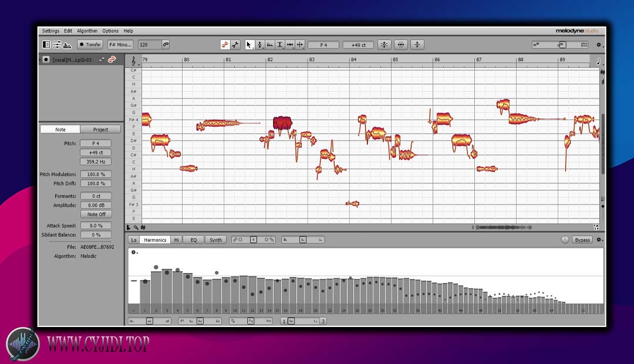Click the zoom-fit icon at editor corner
Viewport: 634px width, 364px height.
[x=596, y=227]
